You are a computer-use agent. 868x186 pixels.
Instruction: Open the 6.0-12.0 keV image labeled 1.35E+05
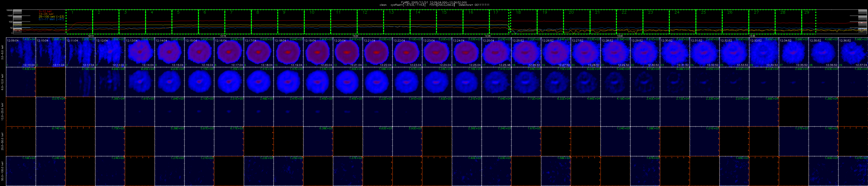tap(229, 82)
